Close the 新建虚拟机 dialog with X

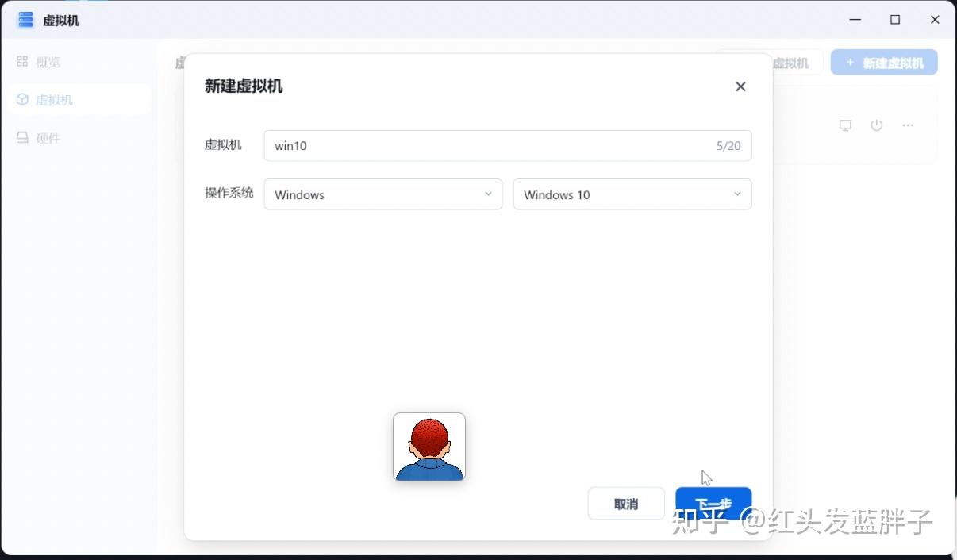click(x=740, y=86)
